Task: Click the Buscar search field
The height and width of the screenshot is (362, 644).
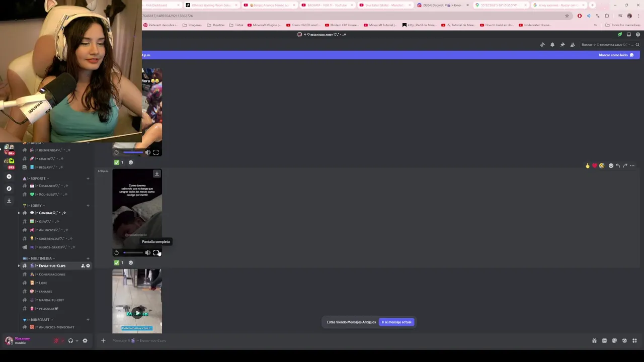Action: pos(610,45)
